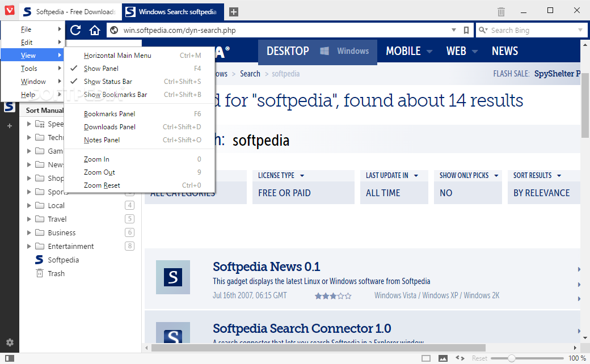Click the Softpedia News three-star rating

coord(333,296)
